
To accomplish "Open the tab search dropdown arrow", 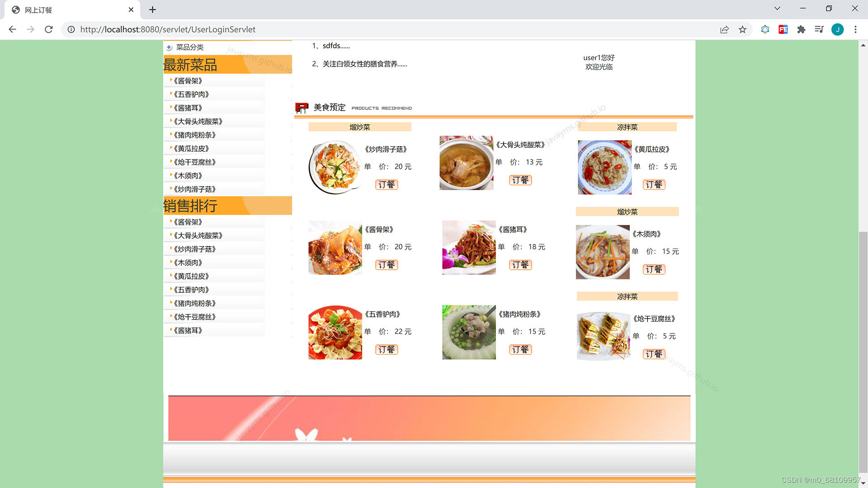I will point(777,8).
